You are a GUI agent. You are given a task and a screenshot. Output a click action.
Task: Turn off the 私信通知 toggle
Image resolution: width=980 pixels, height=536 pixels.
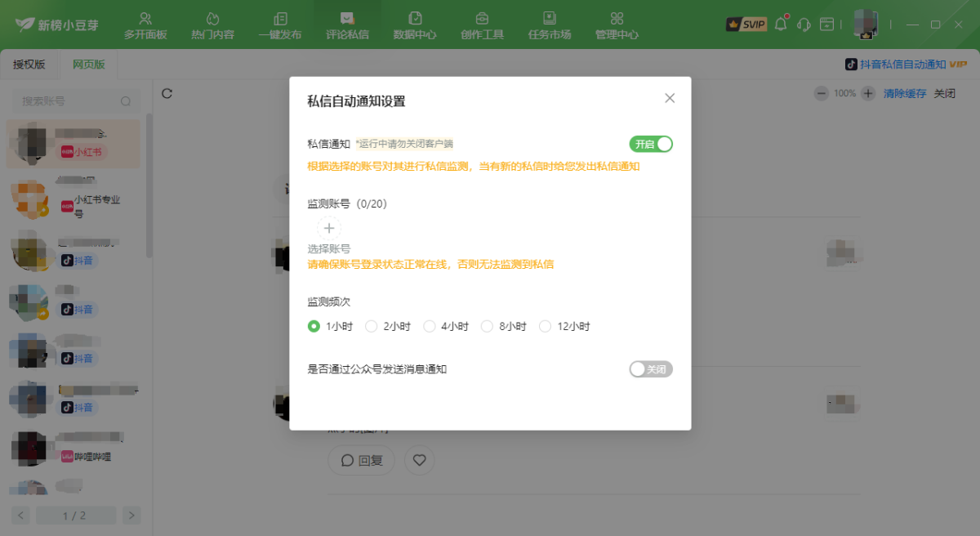tap(651, 144)
